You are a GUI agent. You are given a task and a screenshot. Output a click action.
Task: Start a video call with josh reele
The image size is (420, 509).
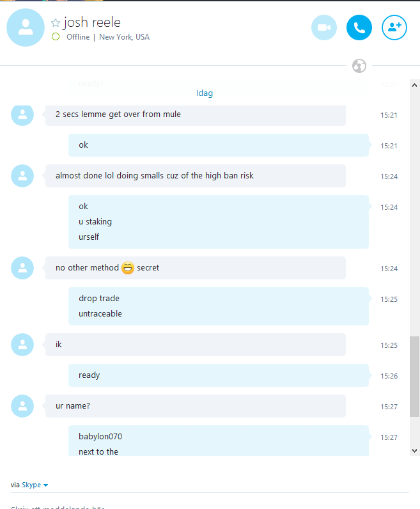click(x=324, y=27)
